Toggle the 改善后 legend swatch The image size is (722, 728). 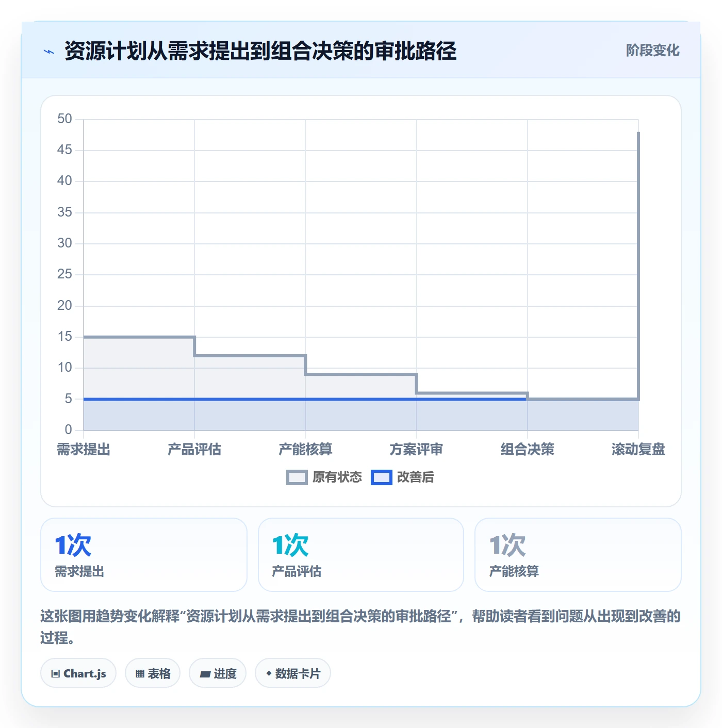click(x=382, y=477)
